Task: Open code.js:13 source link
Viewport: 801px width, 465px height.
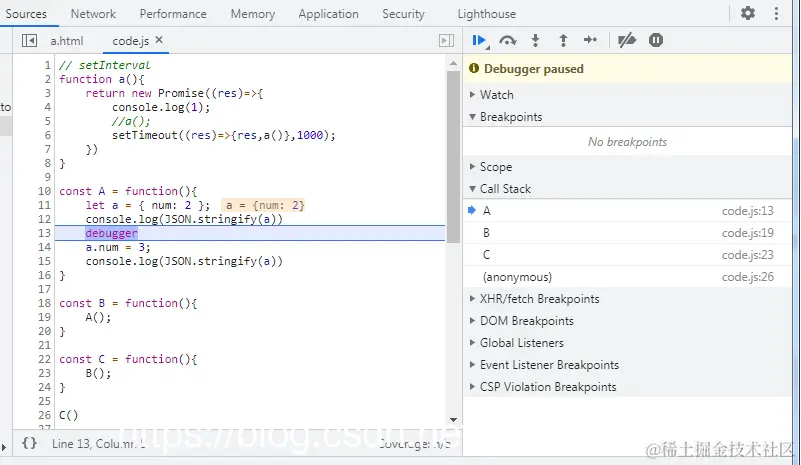Action: tap(747, 211)
